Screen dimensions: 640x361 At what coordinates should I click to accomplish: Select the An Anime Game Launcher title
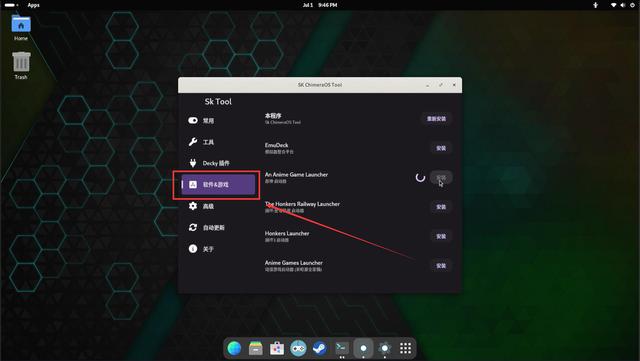296,174
